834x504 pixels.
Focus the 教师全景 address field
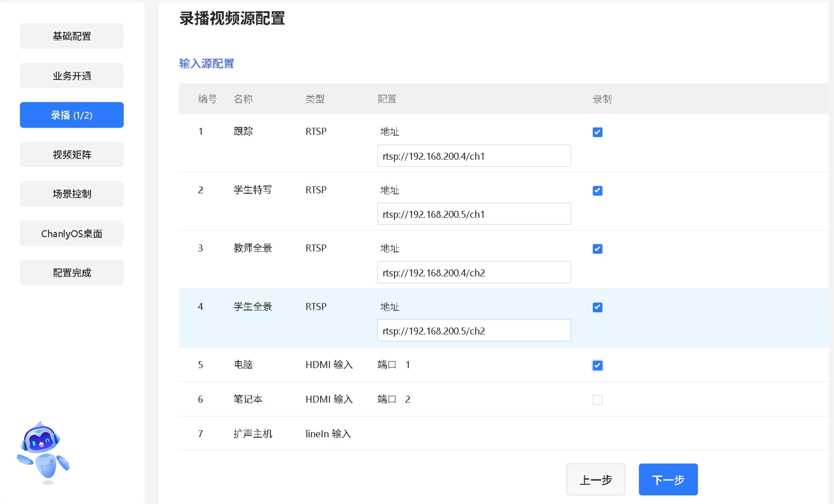click(474, 273)
